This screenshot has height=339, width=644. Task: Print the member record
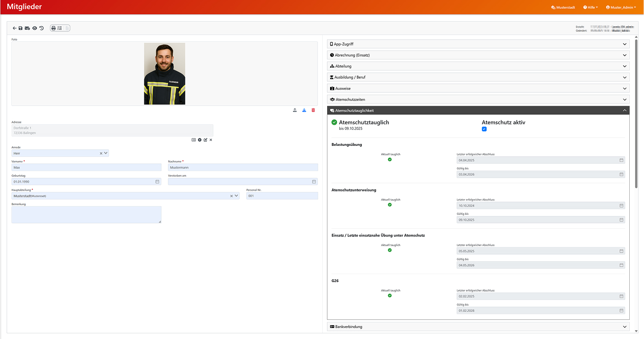[x=53, y=28]
